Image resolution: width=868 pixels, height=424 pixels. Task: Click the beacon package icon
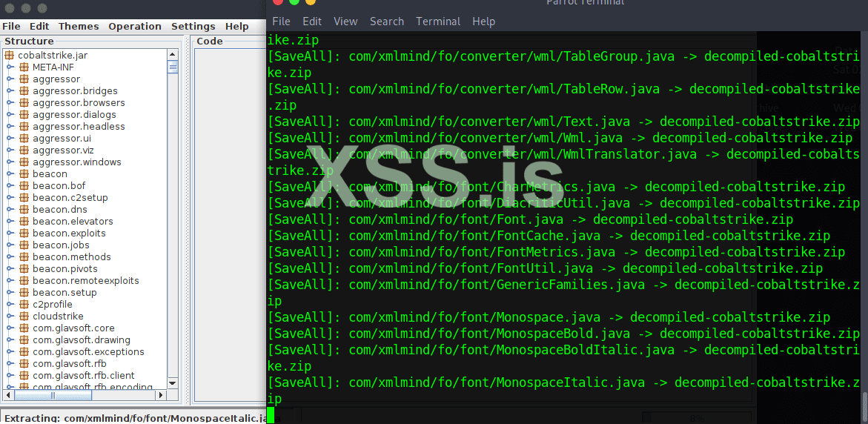tap(23, 173)
